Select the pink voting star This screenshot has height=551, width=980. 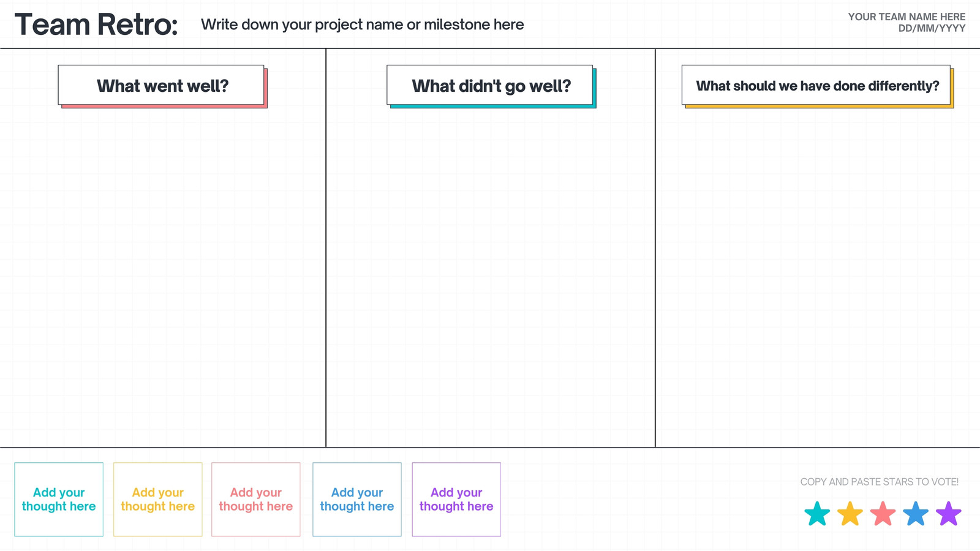pyautogui.click(x=883, y=514)
